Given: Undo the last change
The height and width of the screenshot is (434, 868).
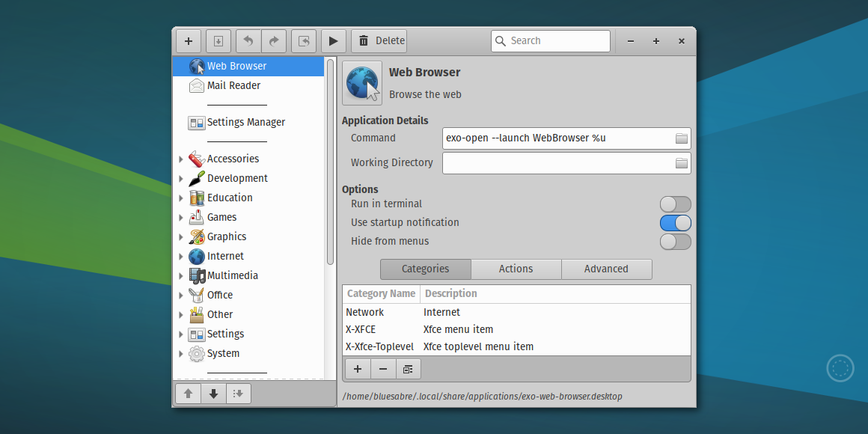Looking at the screenshot, I should click(x=248, y=41).
